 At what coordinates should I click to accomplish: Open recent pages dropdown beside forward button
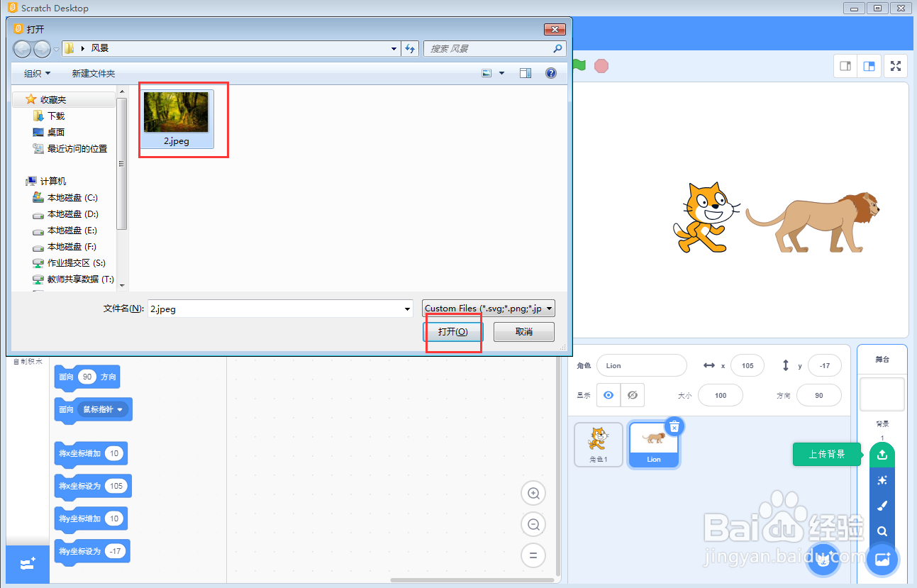56,49
